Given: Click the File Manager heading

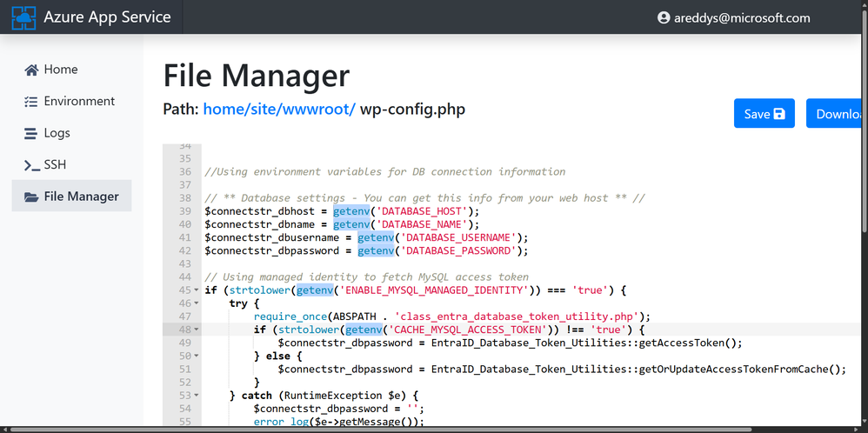Looking at the screenshot, I should point(257,76).
